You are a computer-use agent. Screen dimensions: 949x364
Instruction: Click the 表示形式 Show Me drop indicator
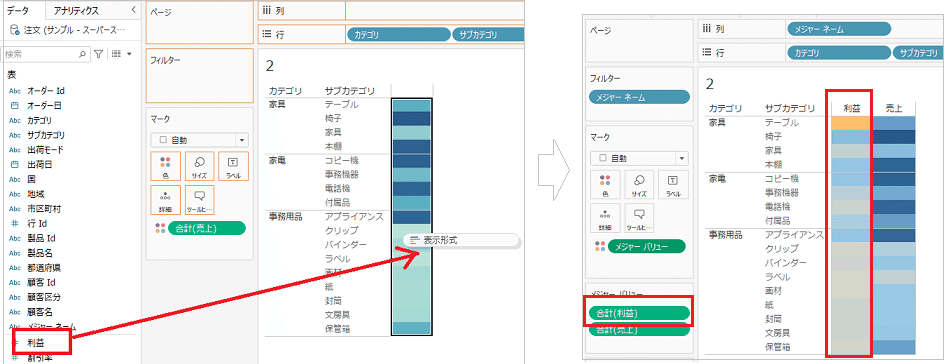461,240
